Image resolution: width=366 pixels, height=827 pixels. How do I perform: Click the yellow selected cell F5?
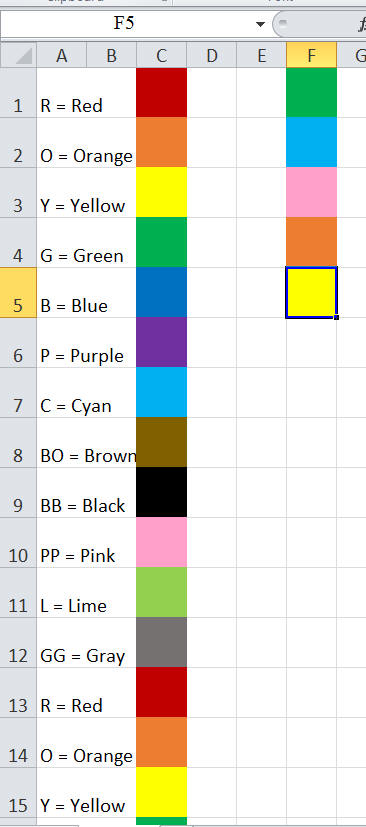(x=312, y=292)
